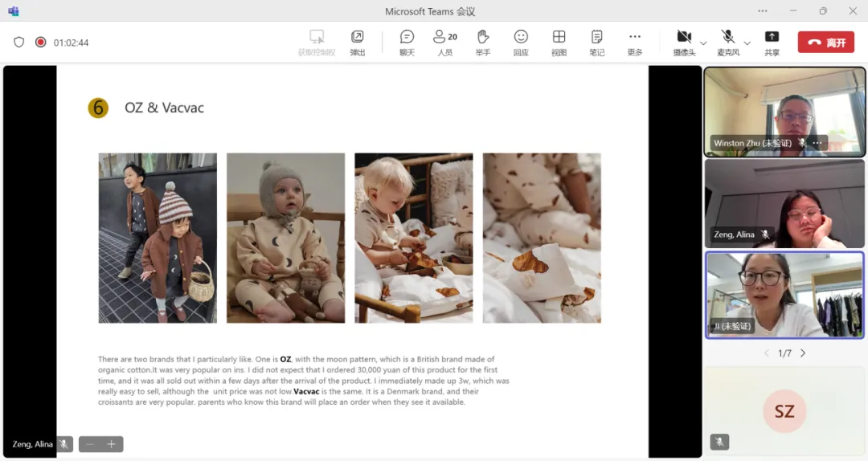868x461 pixels.
Task: Click mic icon beside Zeng, Alina presenter label
Action: click(65, 444)
